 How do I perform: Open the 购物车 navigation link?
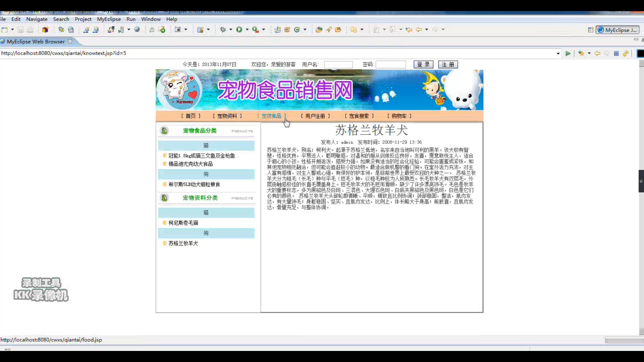(x=399, y=116)
